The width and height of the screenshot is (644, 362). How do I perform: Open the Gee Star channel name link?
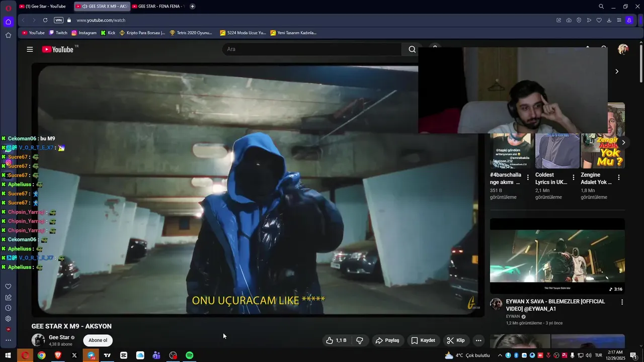click(x=59, y=337)
